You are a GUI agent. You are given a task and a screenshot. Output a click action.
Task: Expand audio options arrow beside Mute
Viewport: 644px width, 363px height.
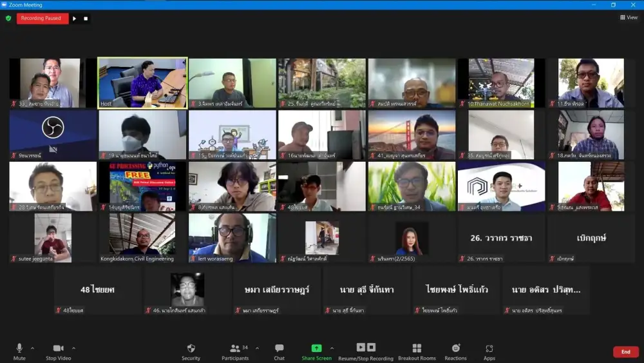[33, 348]
